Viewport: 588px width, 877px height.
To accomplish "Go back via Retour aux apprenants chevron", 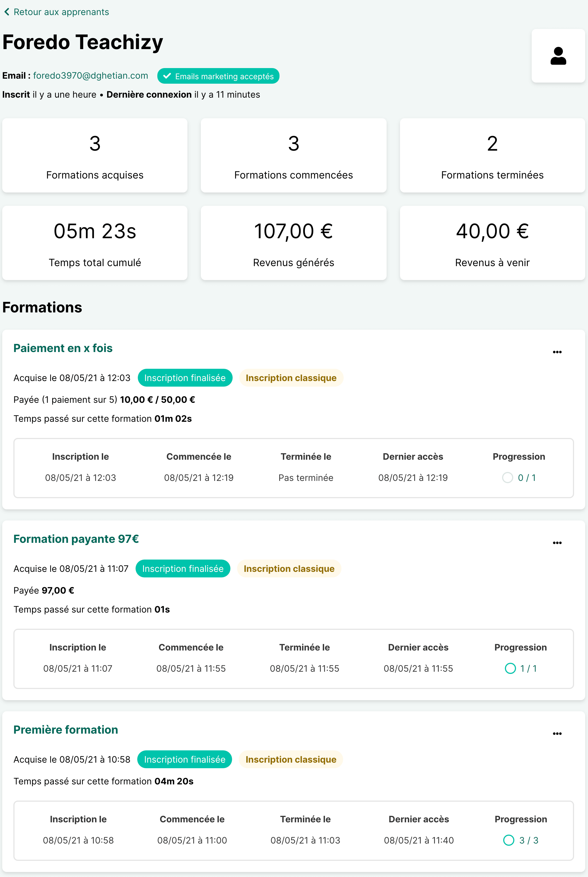I will point(7,12).
